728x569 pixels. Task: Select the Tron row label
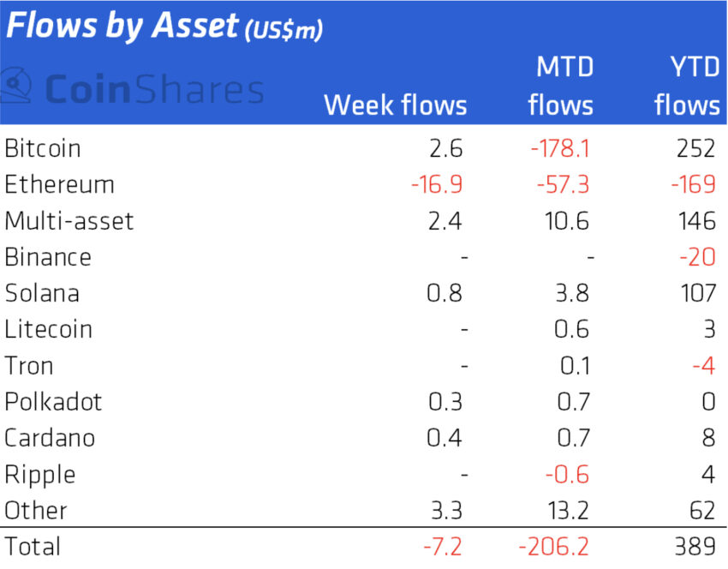[29, 366]
